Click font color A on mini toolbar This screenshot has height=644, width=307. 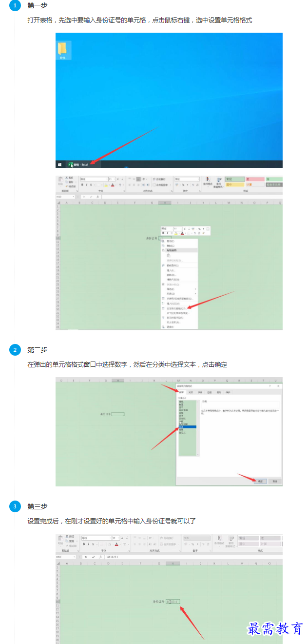click(x=182, y=233)
